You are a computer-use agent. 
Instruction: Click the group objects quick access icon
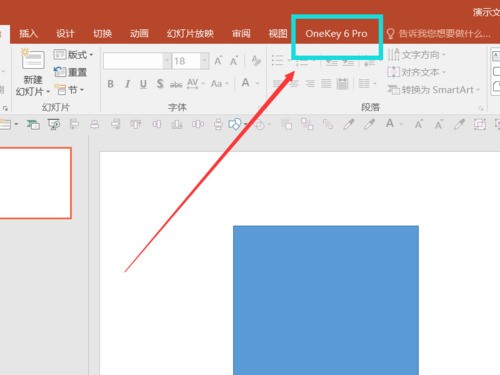[480, 124]
